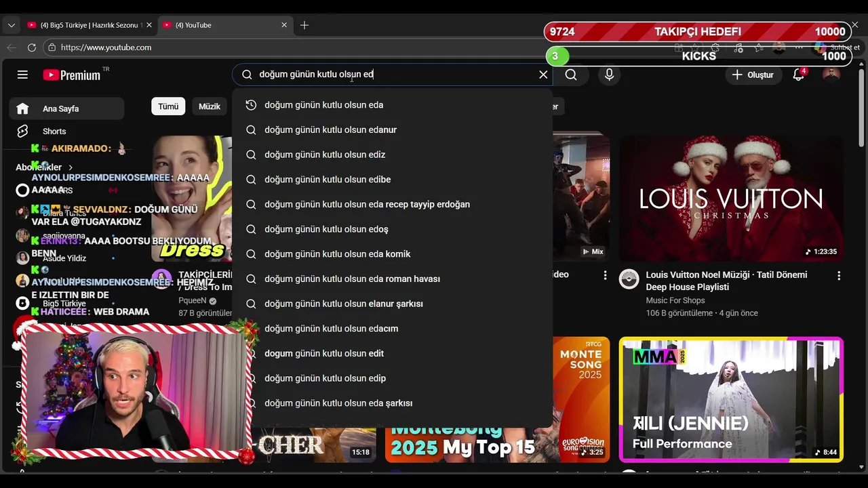Open the Dress to Impress video thumbnail
Image resolution: width=868 pixels, height=488 pixels.
(x=192, y=199)
